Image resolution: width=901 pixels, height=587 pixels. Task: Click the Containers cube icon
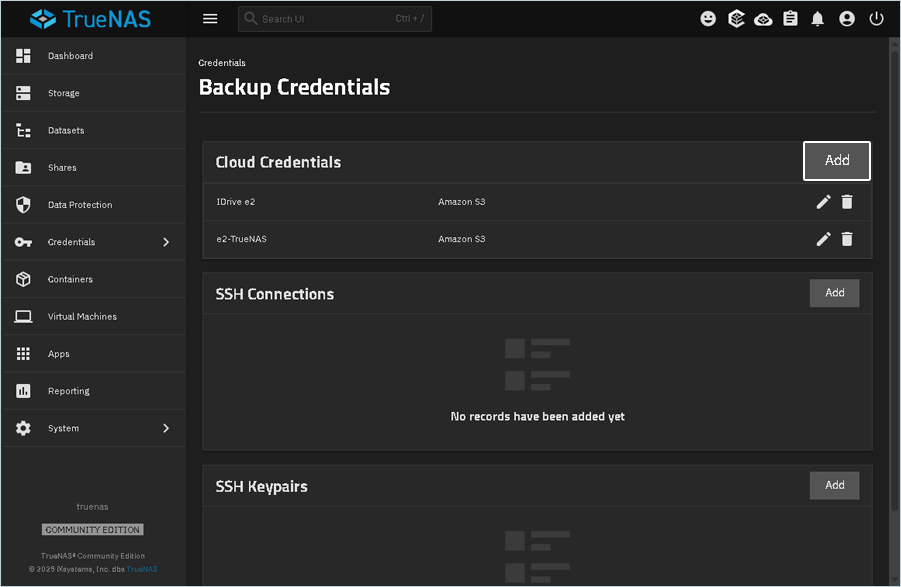(x=23, y=279)
